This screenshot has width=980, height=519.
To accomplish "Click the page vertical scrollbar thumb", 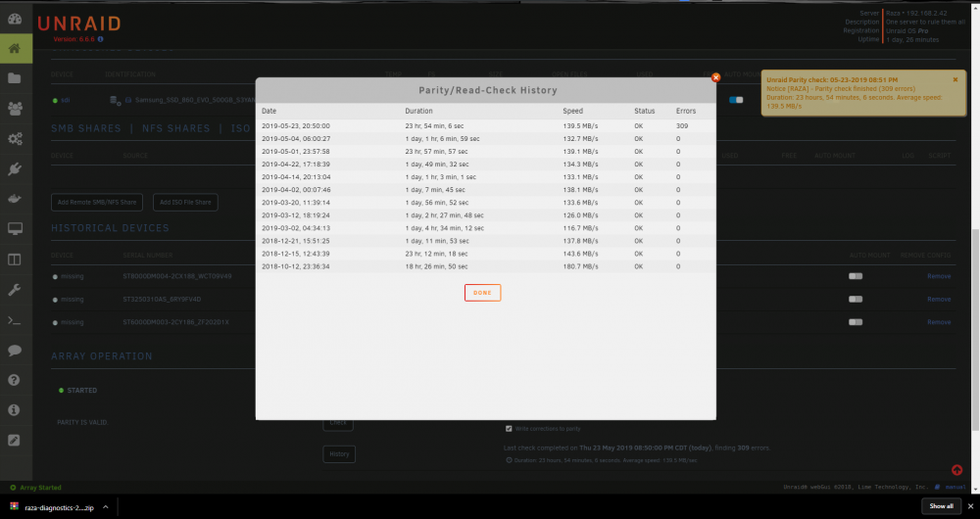I will coord(976,330).
